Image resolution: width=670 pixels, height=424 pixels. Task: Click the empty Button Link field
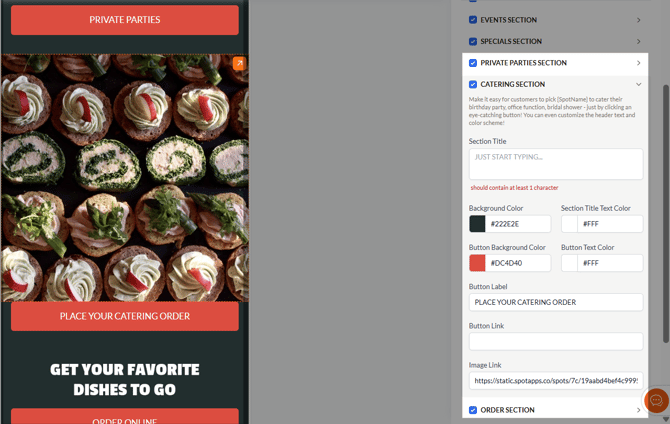pos(556,342)
